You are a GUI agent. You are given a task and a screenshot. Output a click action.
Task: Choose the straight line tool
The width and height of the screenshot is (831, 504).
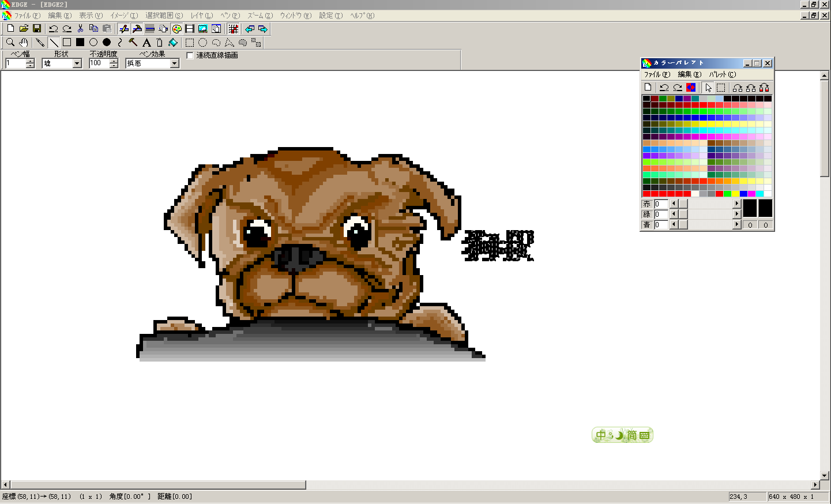coord(54,42)
